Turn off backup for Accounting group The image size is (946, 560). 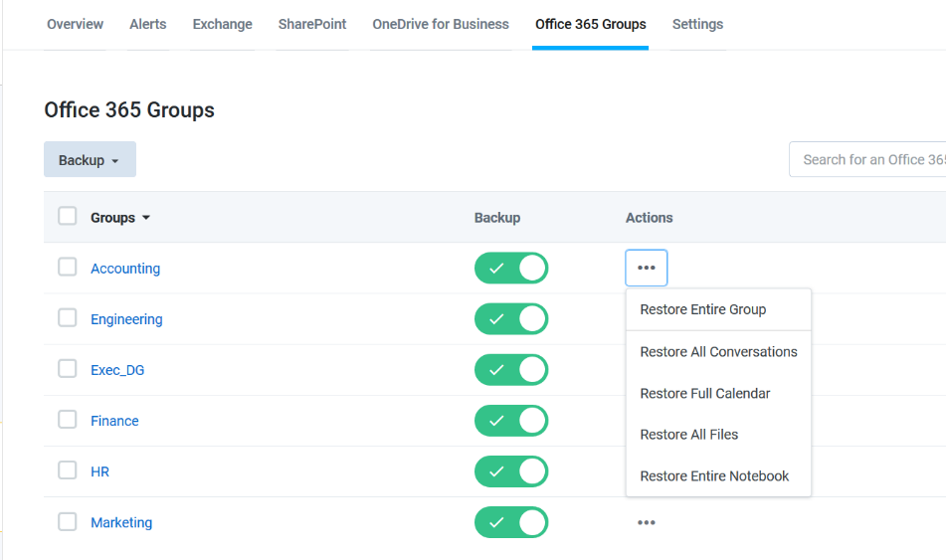tap(511, 268)
